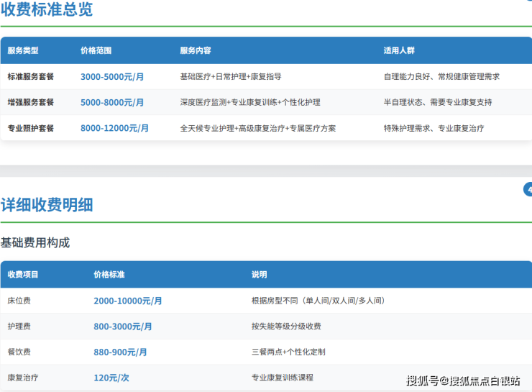The height and width of the screenshot is (392, 532).
Task: Click the 5000-8000元/月 price
Action: 111,103
